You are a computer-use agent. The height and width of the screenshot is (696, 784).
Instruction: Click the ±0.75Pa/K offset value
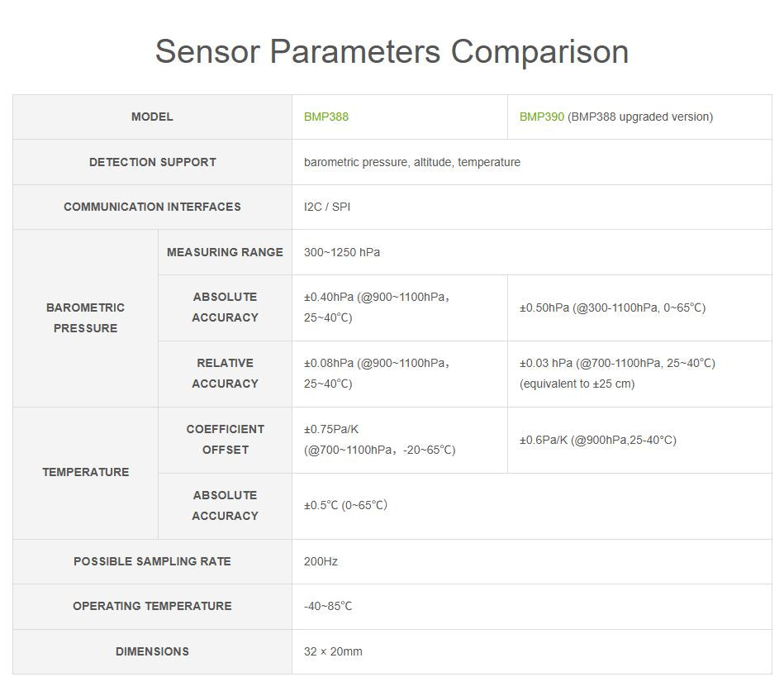(x=379, y=439)
